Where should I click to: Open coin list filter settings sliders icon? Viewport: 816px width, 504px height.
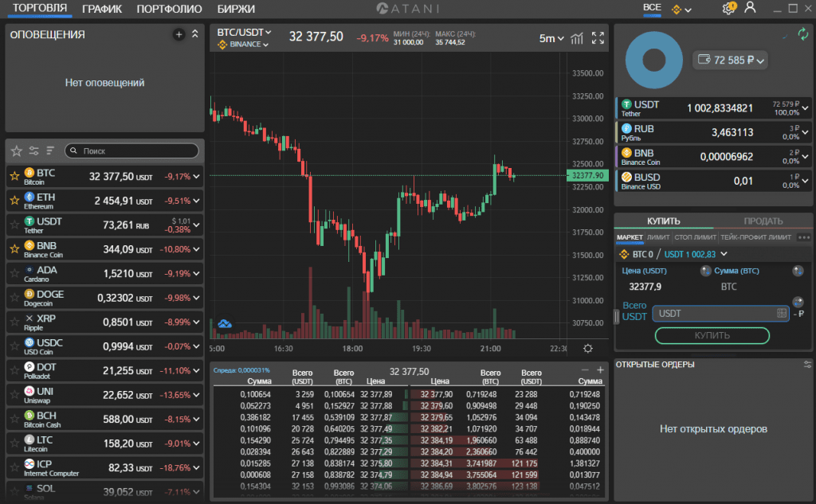point(33,150)
